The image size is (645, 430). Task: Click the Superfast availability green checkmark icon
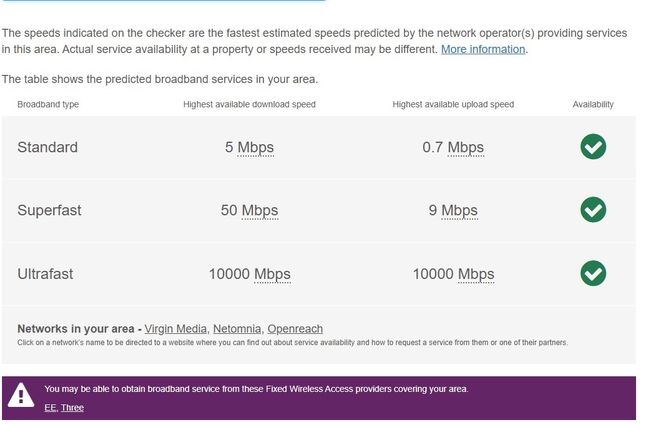[593, 210]
